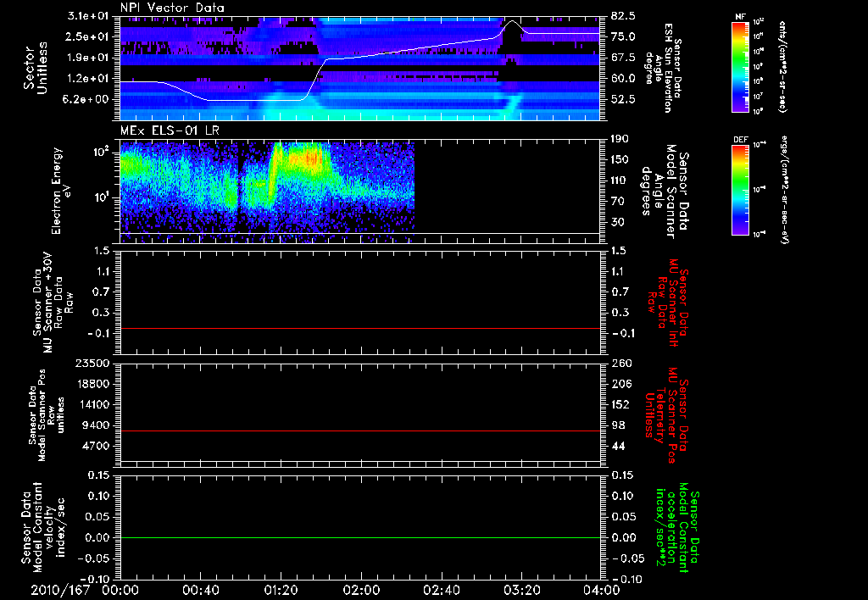Screen dimensions: 868x600
Task: Click the red "MU Scanner Pos Telemetry" label
Action: pyautogui.click(x=668, y=415)
